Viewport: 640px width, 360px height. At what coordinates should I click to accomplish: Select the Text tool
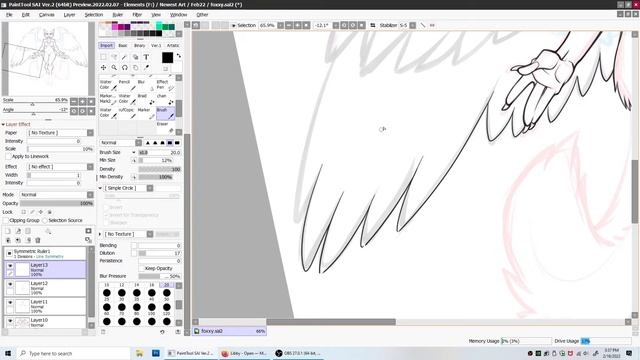pos(146,57)
